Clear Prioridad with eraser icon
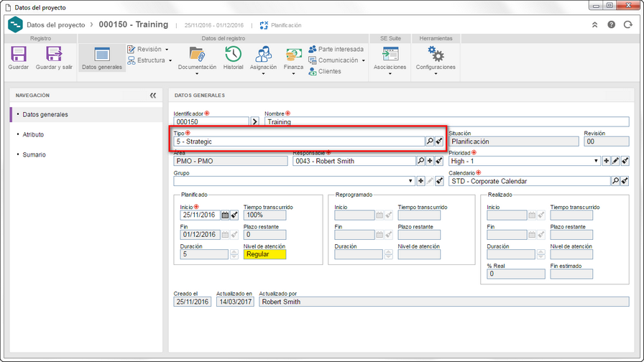Image resolution: width=644 pixels, height=362 pixels. [625, 161]
